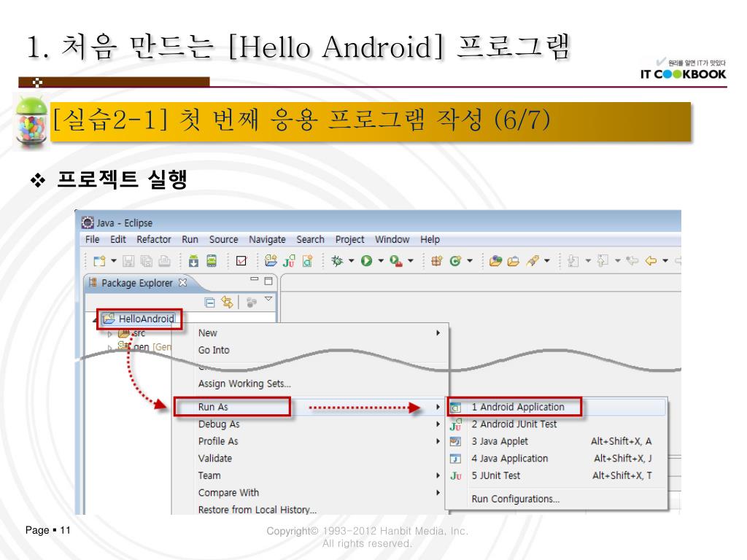747x560 pixels.
Task: Open dropdown arrow next to New Java Class
Action: (470, 261)
